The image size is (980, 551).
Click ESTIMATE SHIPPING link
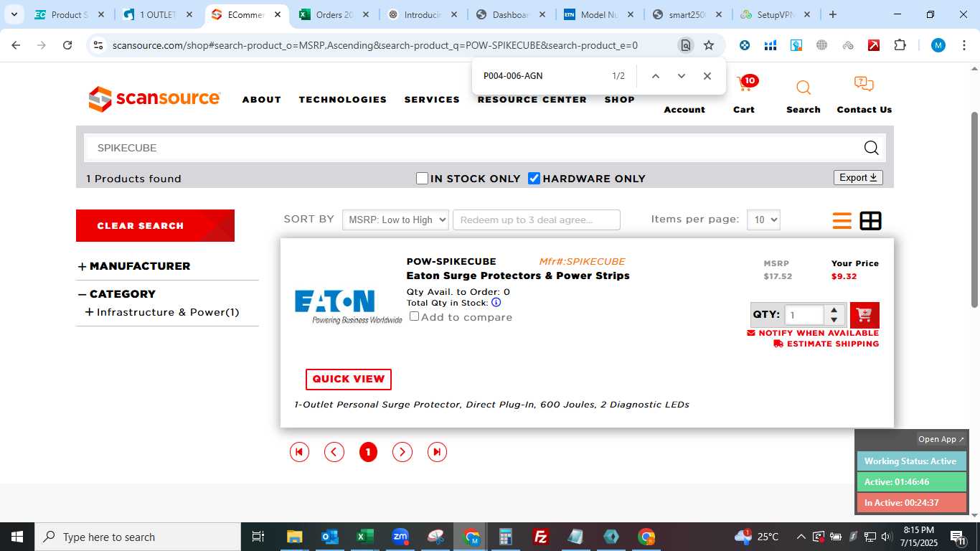[x=826, y=344]
